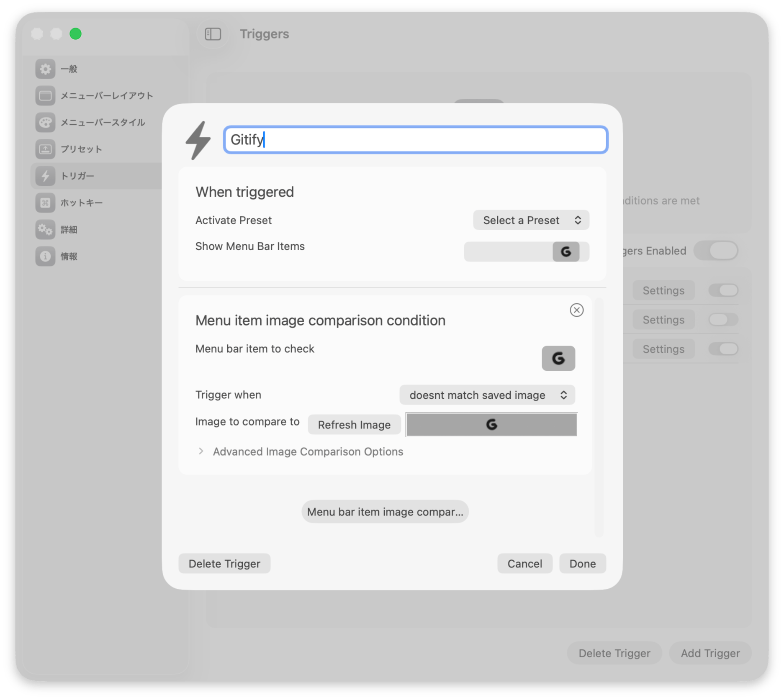Select メニューバーレイアウト in sidebar
The image size is (784, 700).
(107, 96)
